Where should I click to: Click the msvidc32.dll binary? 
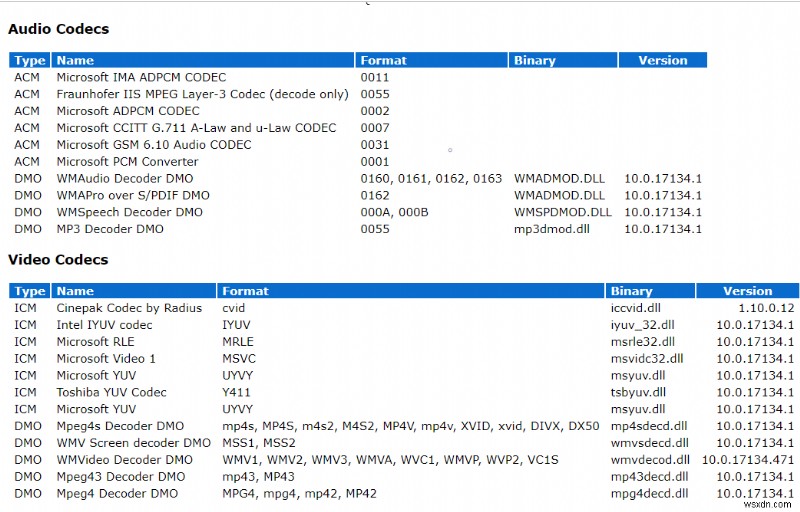pyautogui.click(x=647, y=359)
